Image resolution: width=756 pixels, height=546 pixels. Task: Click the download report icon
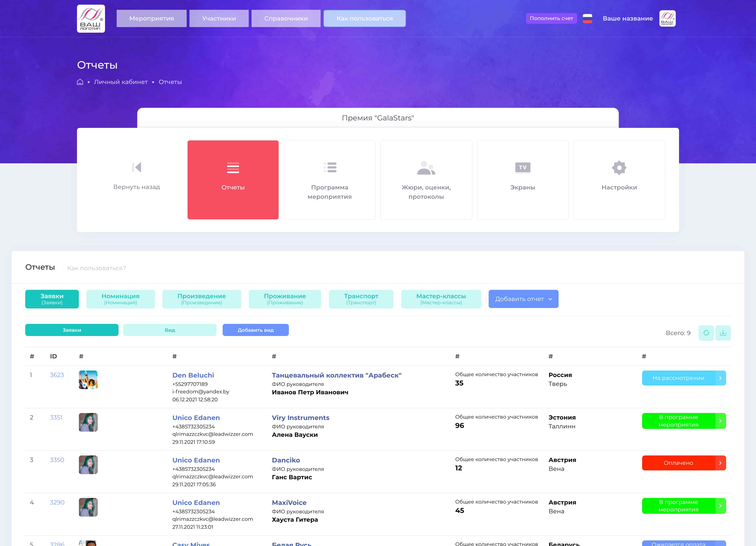(x=723, y=333)
